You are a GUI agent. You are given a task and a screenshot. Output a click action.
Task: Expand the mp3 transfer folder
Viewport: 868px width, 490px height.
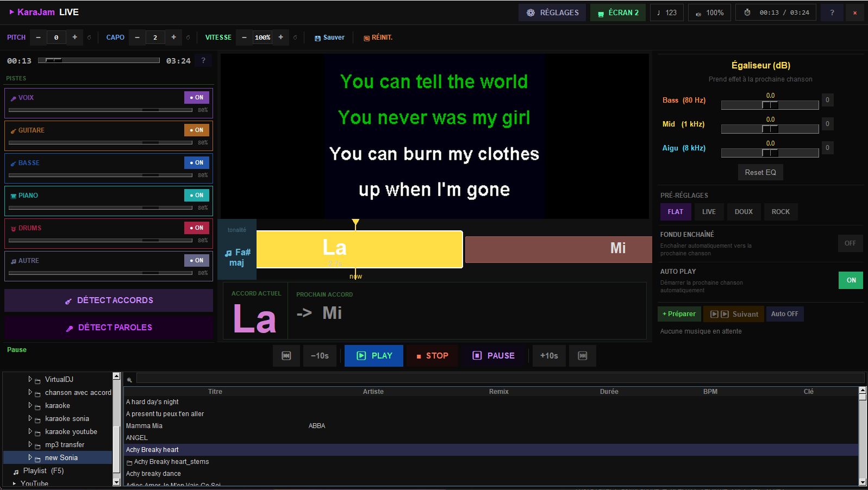coord(30,444)
